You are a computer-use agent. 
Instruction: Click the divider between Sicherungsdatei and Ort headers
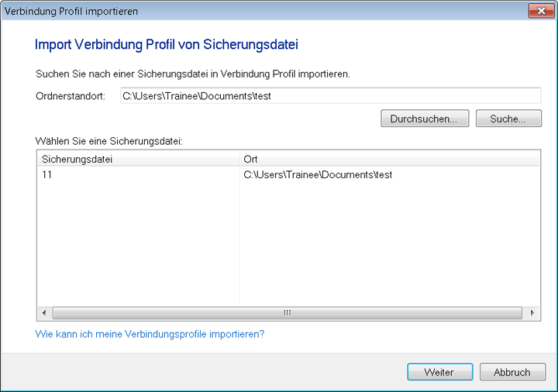pos(239,159)
